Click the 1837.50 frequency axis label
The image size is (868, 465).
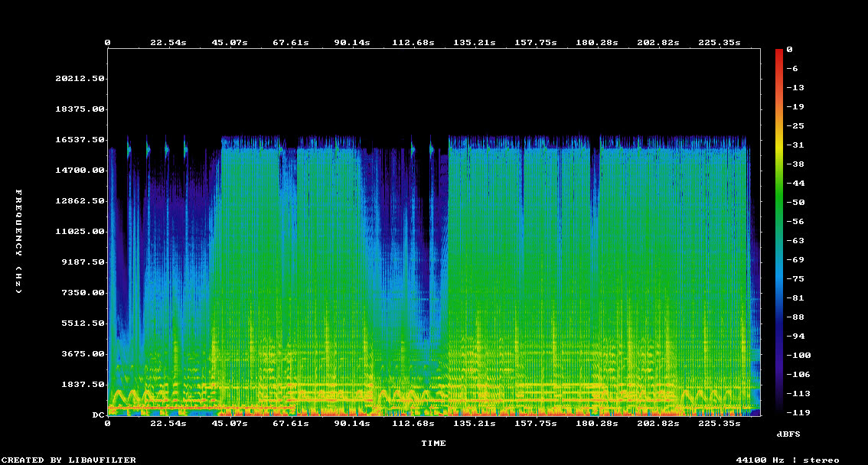tap(83, 385)
